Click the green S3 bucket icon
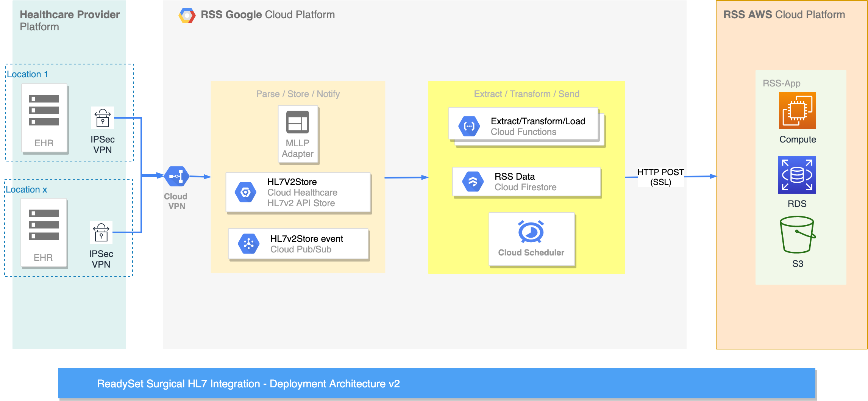The height and width of the screenshot is (401, 868). click(798, 235)
